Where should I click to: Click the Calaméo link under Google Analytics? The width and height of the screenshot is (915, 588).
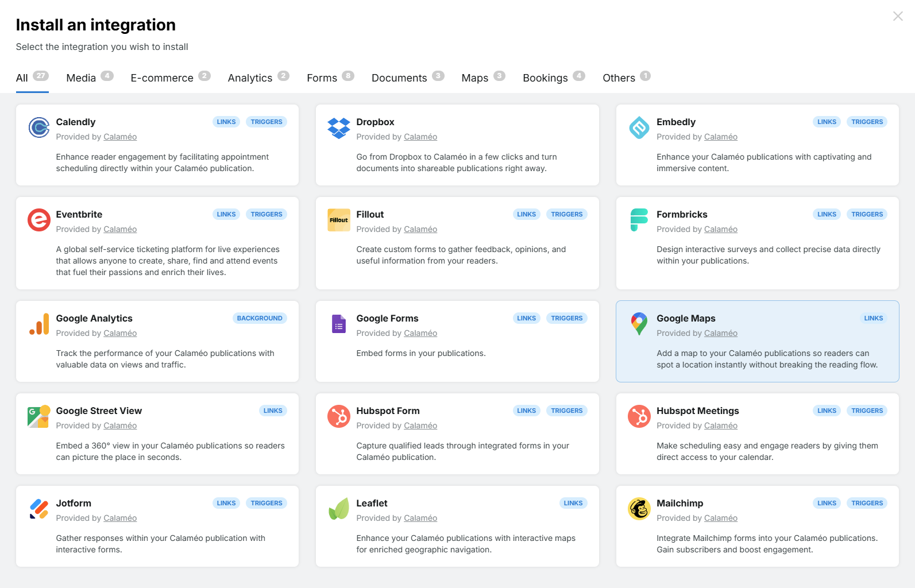tap(120, 333)
